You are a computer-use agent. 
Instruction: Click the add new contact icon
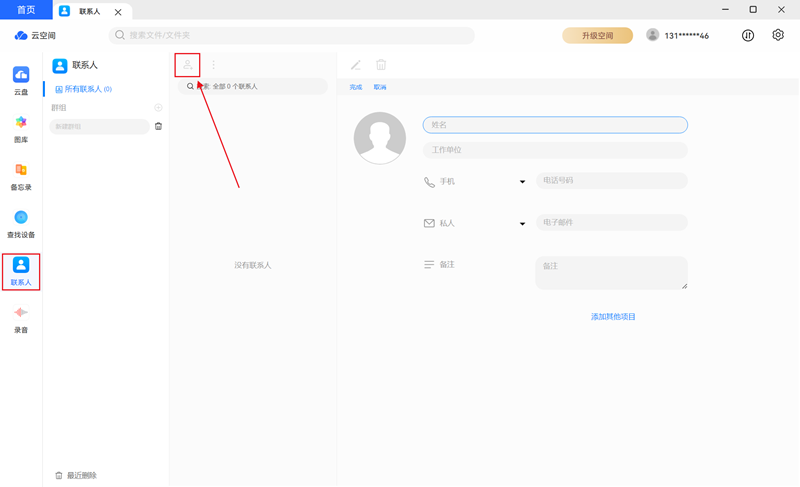pyautogui.click(x=187, y=65)
